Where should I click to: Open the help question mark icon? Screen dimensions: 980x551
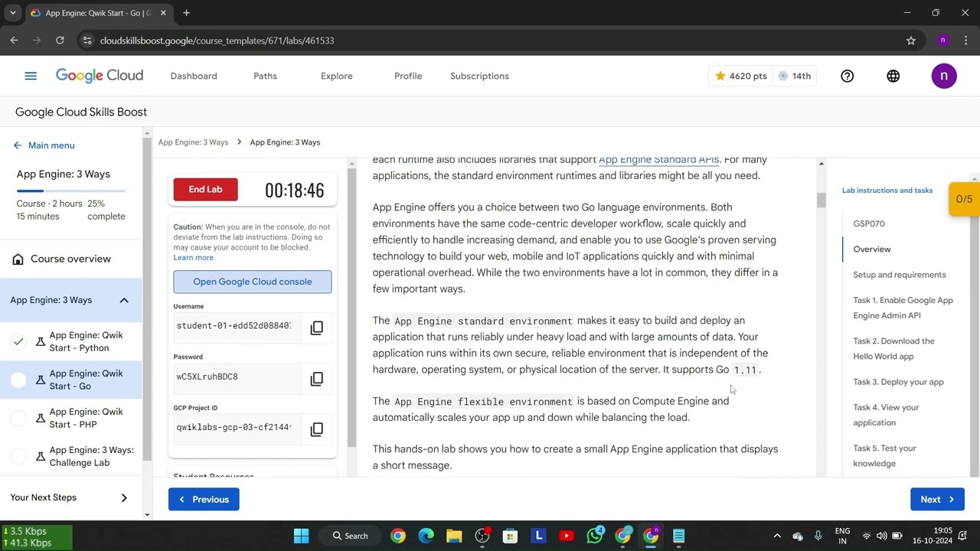click(x=847, y=76)
